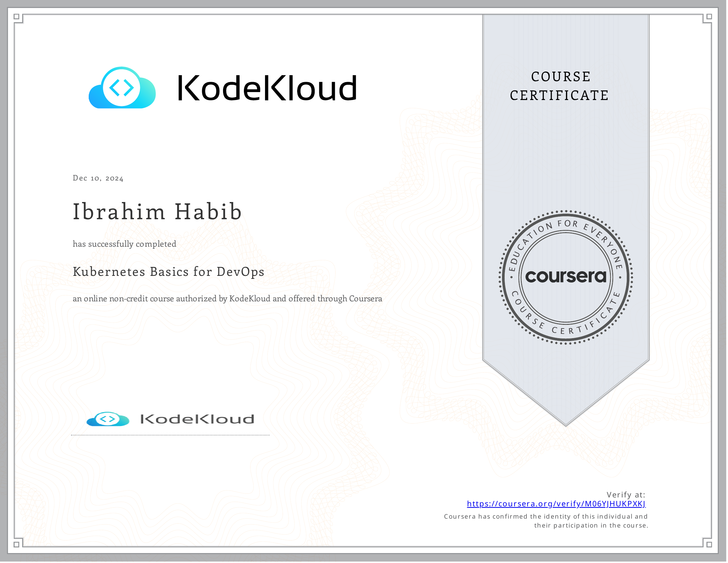The image size is (728, 563).
Task: Click the 'EDUCATION FOR EVERYONE' seal text
Action: [567, 224]
